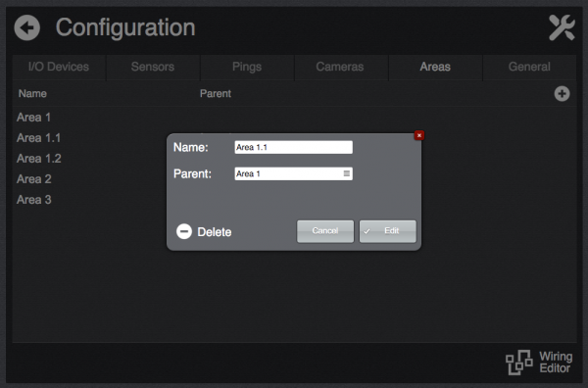Click the wrench tools icon
588x388 pixels.
point(562,27)
